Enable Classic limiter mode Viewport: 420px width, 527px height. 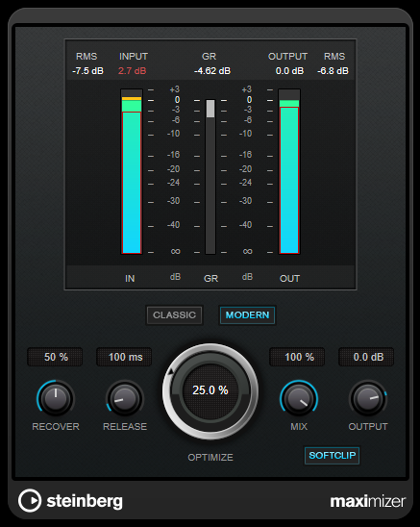[x=174, y=314]
